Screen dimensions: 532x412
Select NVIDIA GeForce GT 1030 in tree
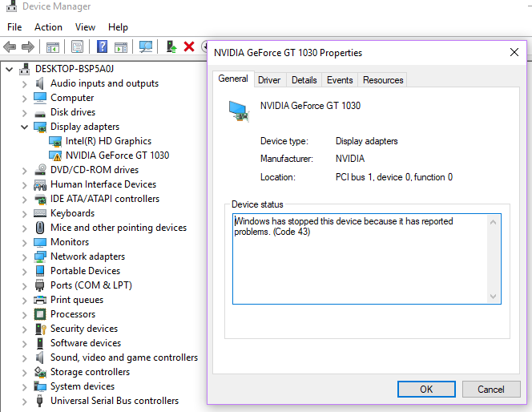(x=118, y=156)
